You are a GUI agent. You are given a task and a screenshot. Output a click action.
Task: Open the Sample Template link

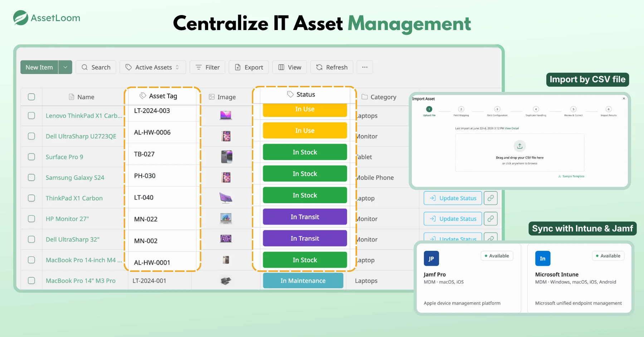pyautogui.click(x=571, y=176)
